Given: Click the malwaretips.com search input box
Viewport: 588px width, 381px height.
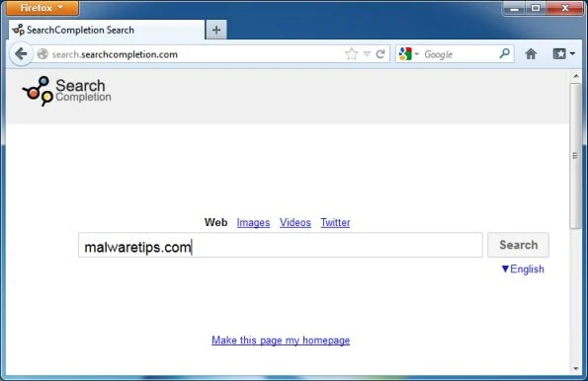Looking at the screenshot, I should tap(280, 245).
